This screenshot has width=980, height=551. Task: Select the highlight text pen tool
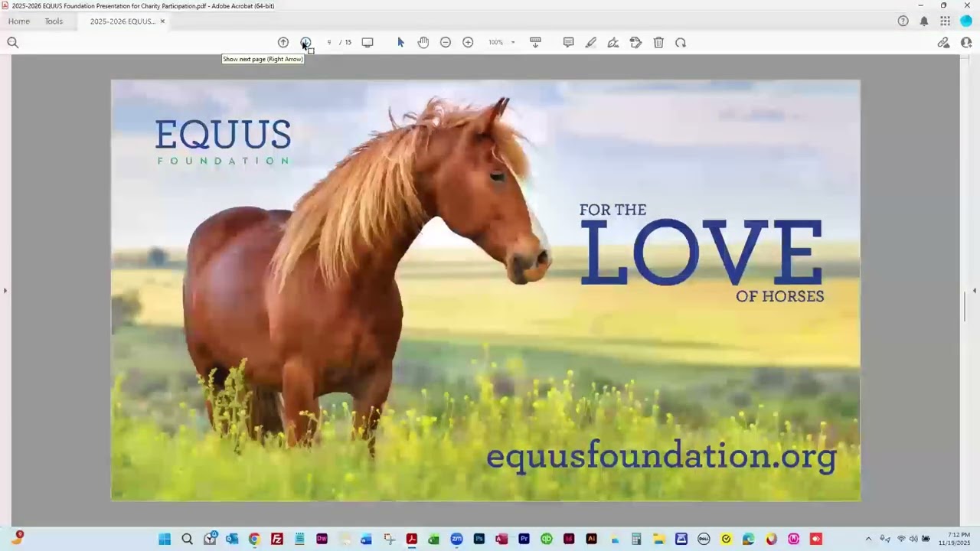click(591, 42)
